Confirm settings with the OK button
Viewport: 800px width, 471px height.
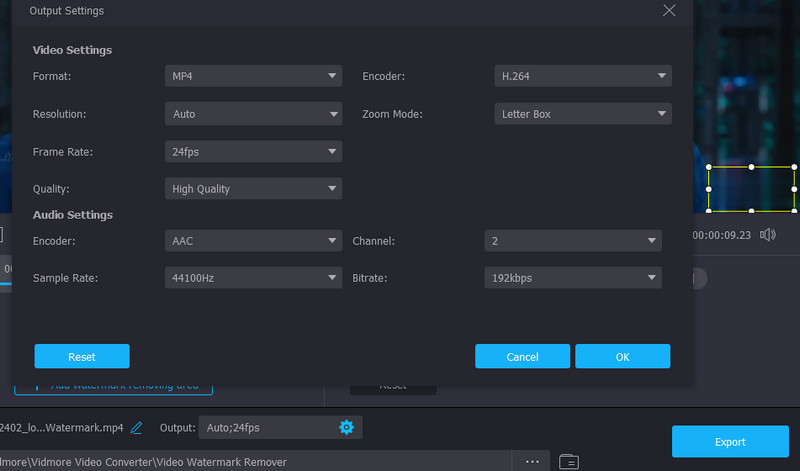click(622, 356)
